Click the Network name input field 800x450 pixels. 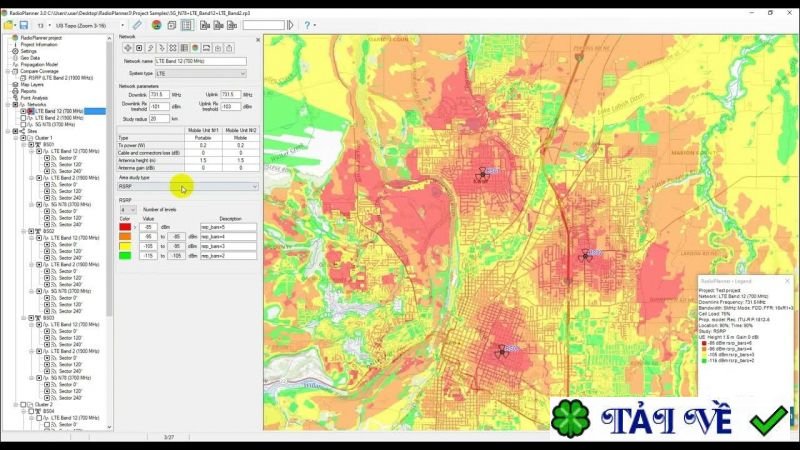pyautogui.click(x=201, y=61)
